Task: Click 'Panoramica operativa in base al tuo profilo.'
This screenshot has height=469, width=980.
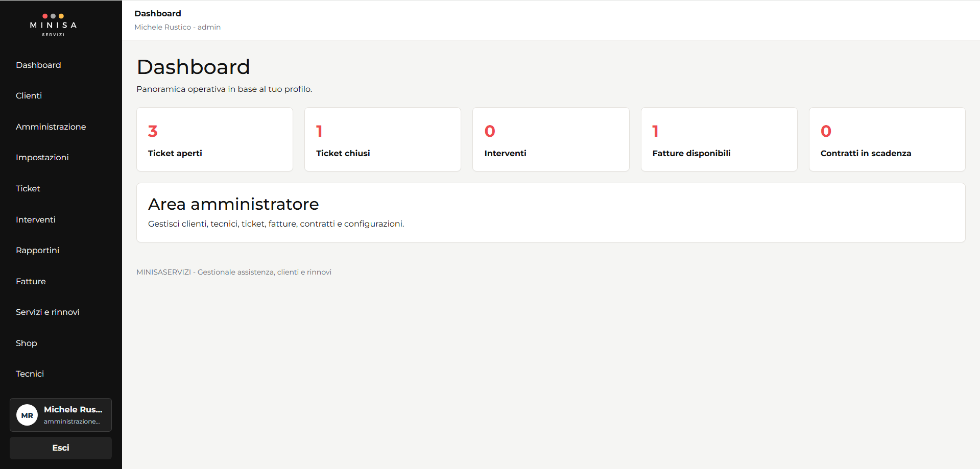Action: 224,89
